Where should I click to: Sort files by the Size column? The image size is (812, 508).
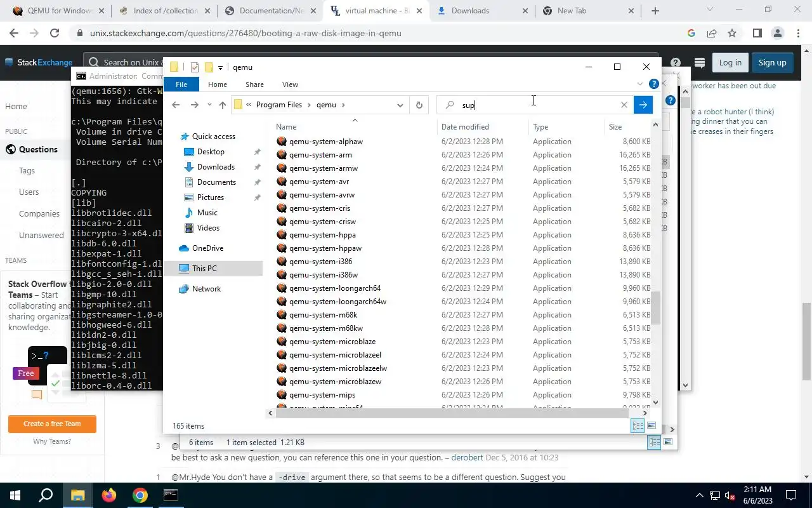[x=628, y=127]
